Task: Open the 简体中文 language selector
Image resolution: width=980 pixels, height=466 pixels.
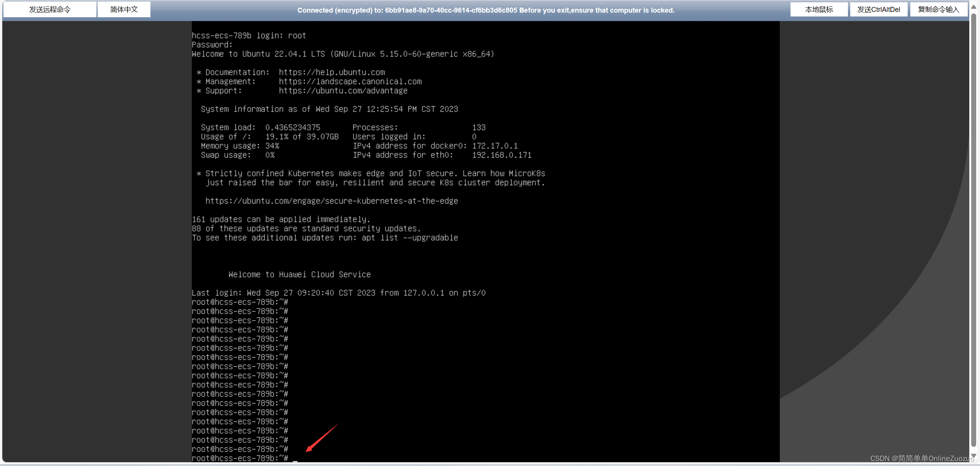Action: coord(124,10)
